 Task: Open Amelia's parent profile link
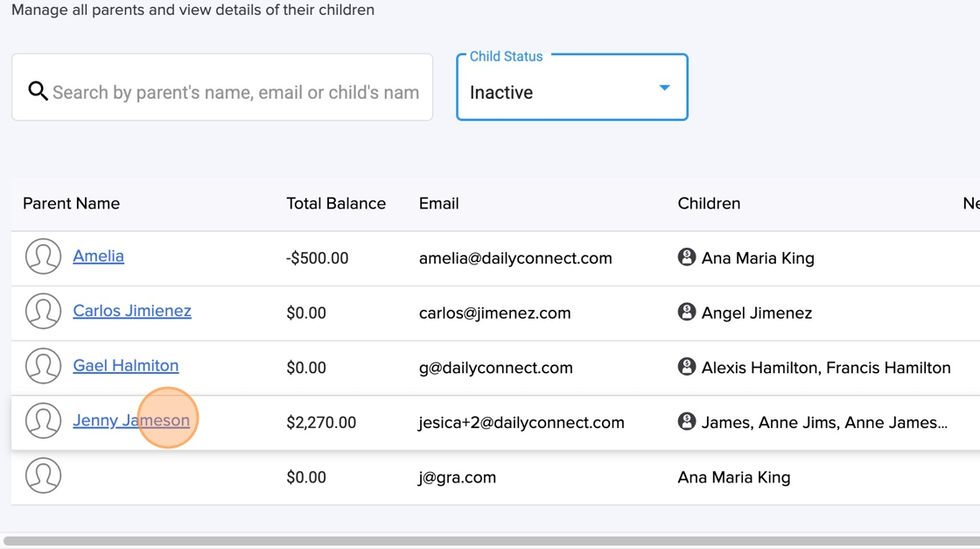98,257
